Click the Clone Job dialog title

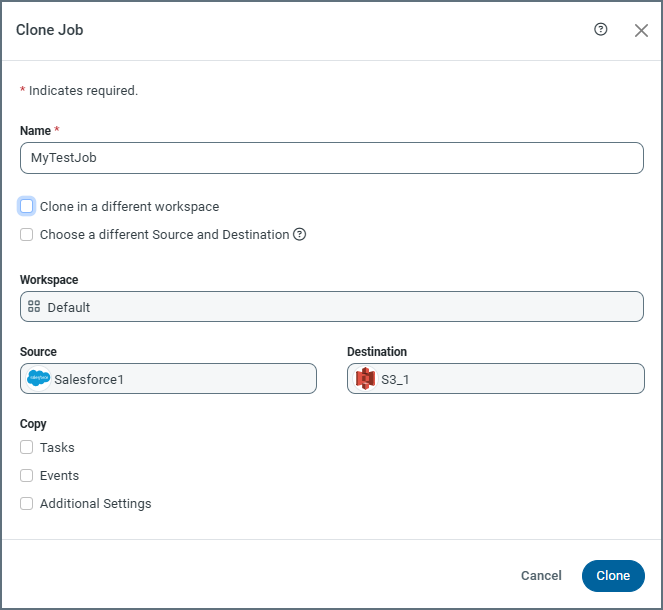click(x=50, y=30)
